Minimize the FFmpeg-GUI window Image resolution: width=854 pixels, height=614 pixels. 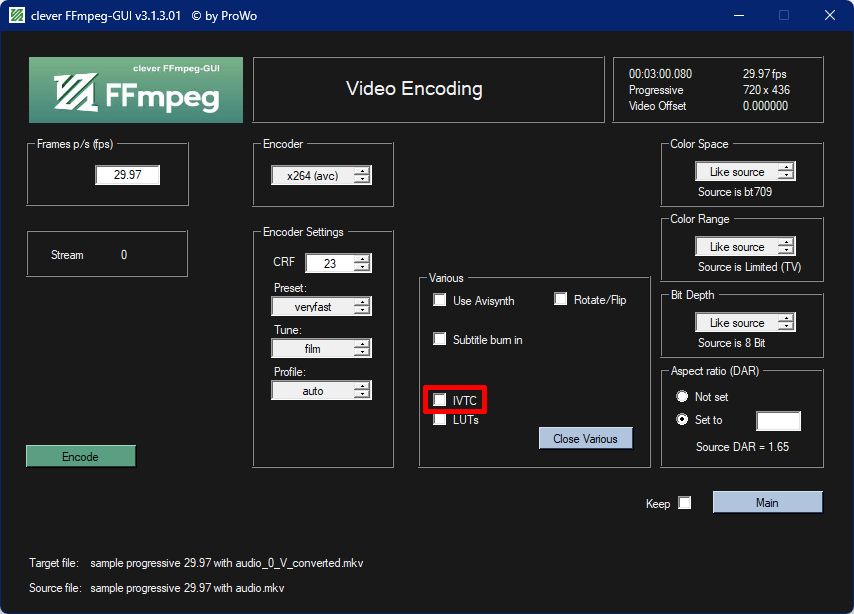click(739, 15)
